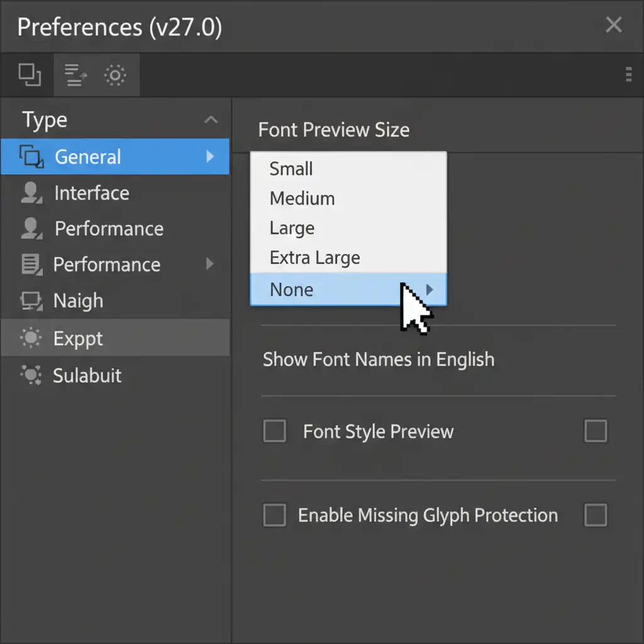Expand the arrow beside second Performance item
Image resolution: width=644 pixels, height=644 pixels.
(210, 264)
